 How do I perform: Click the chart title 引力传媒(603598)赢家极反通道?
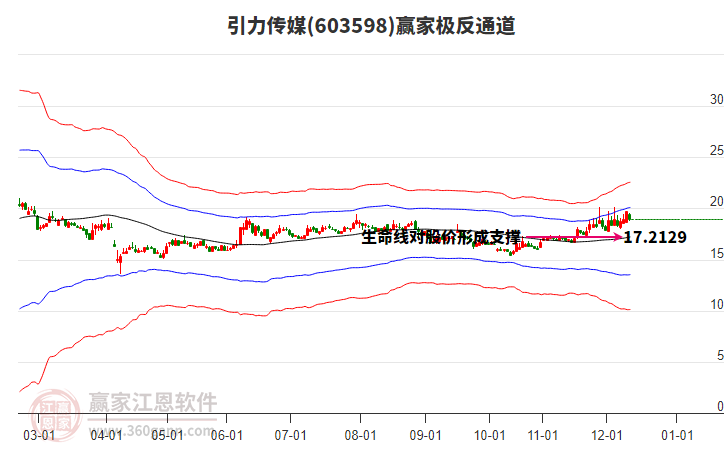(371, 25)
